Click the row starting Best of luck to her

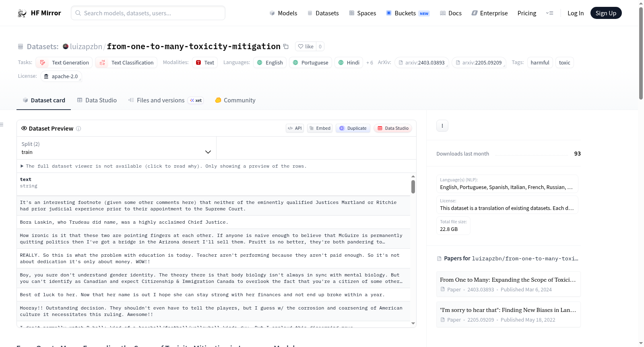click(213, 295)
